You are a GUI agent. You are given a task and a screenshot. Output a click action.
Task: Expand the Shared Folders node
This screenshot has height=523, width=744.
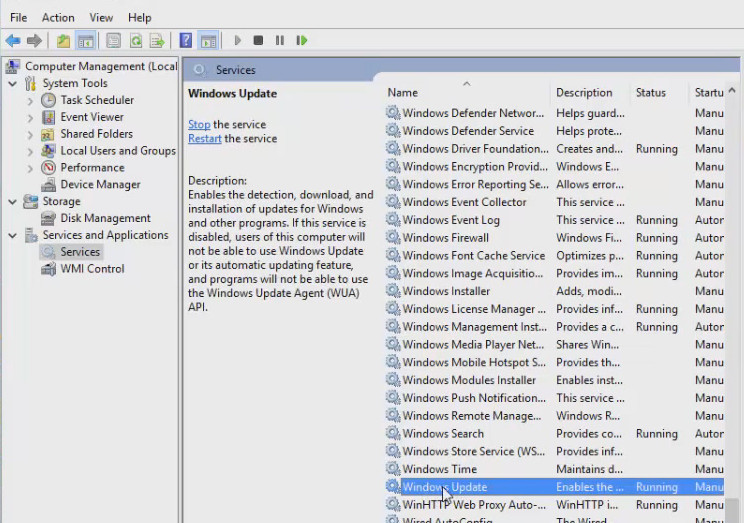30,135
